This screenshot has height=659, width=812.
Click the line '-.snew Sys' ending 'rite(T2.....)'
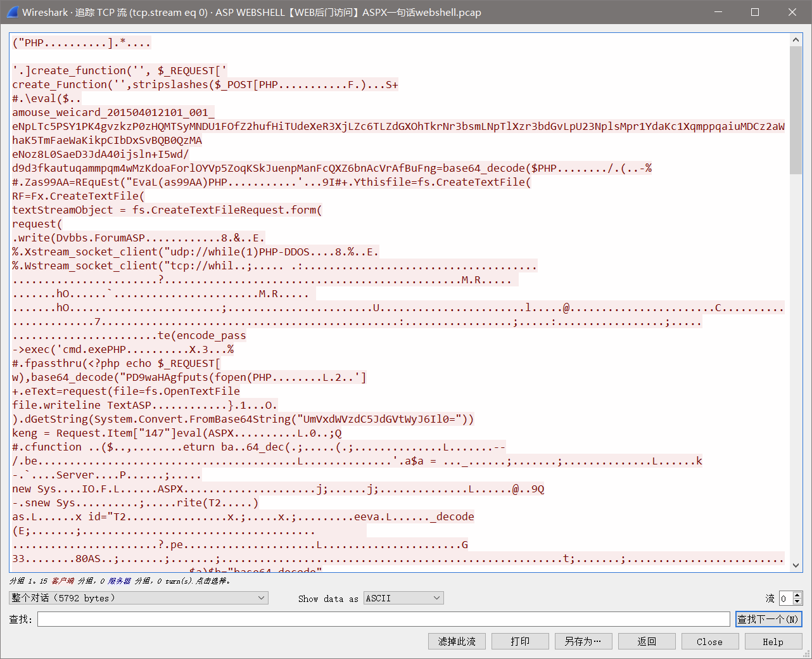[x=136, y=502]
